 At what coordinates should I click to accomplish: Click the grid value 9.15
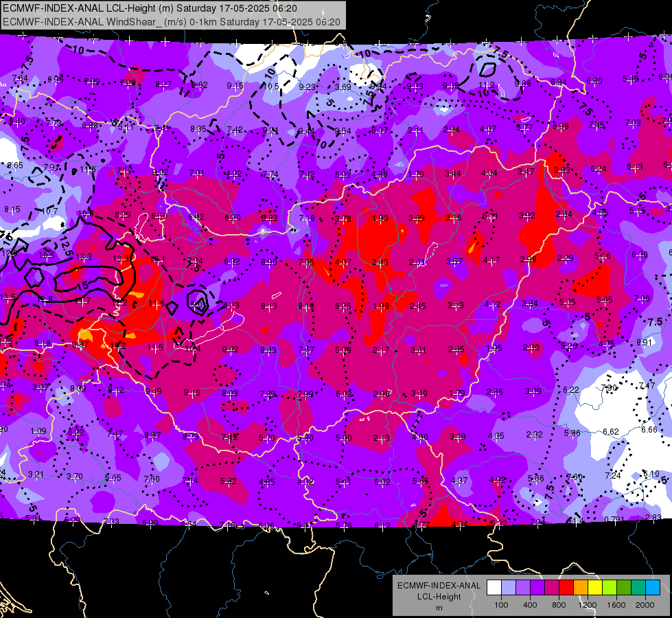click(235, 86)
